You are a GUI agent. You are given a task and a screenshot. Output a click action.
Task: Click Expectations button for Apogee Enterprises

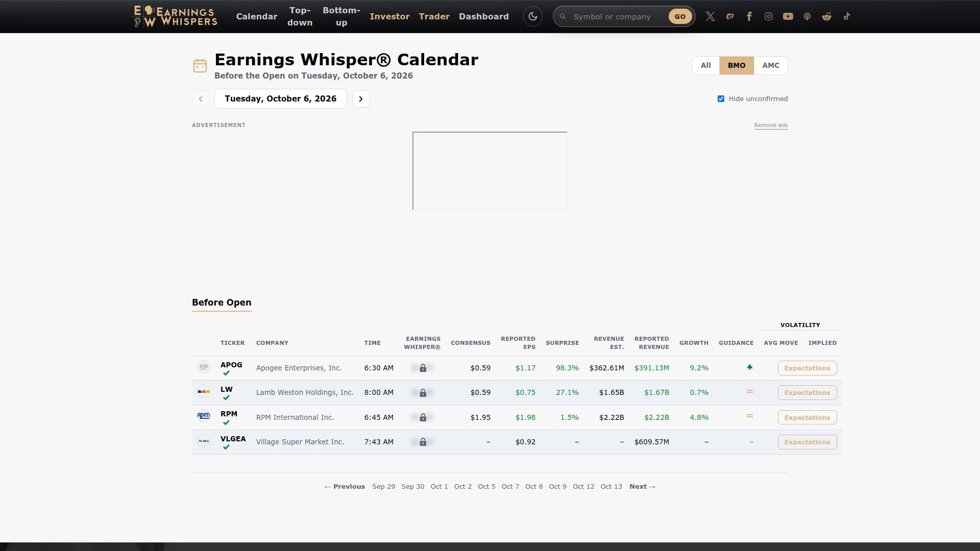tap(807, 368)
